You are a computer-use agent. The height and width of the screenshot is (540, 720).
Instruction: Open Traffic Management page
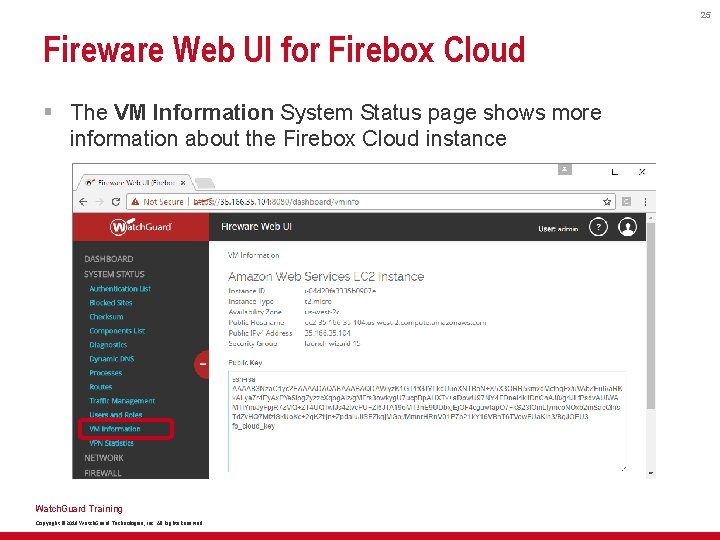pos(122,401)
